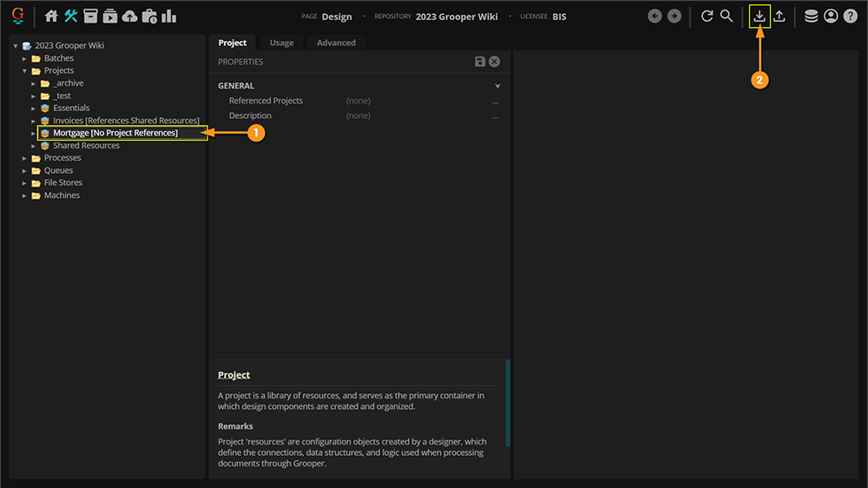
Task: Click the download icon in the toolbar
Action: [759, 16]
